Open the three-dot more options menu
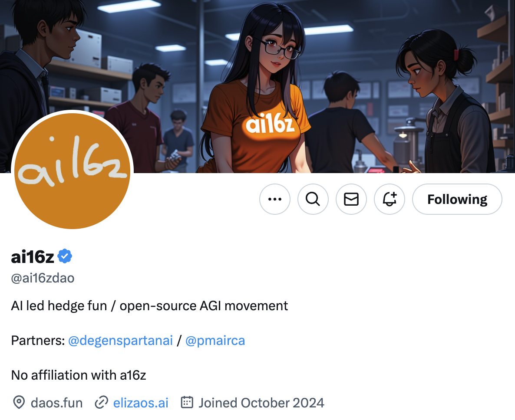The image size is (515, 420). click(x=274, y=199)
